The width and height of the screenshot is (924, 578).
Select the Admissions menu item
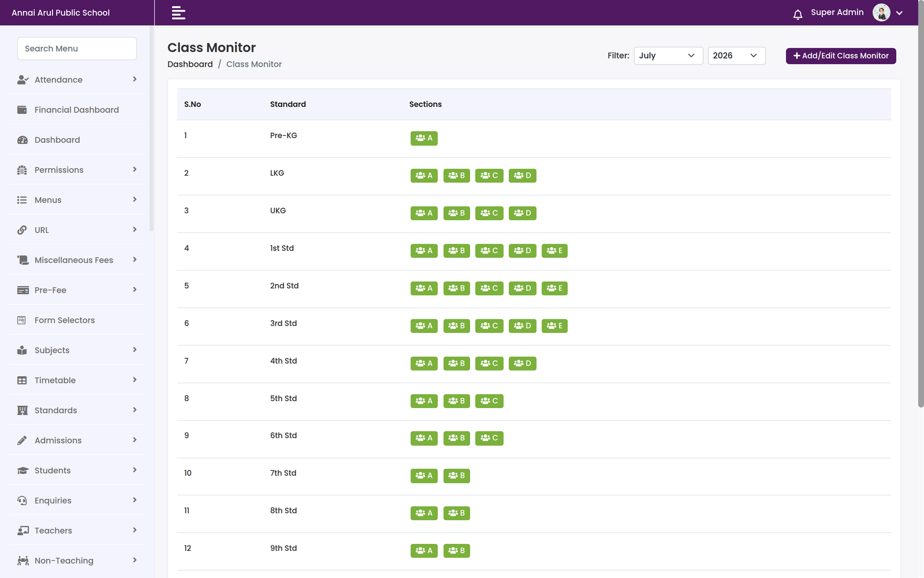coord(77,440)
